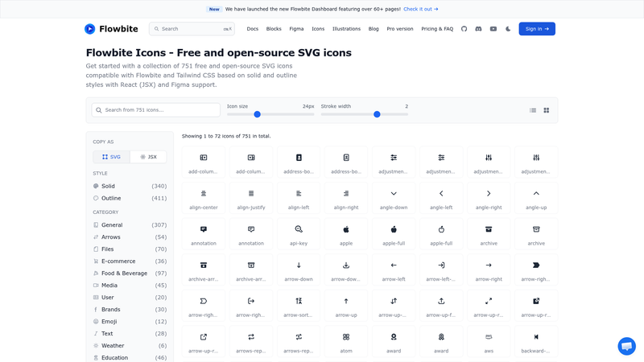
Task: Filter by Education category
Action: (130, 357)
